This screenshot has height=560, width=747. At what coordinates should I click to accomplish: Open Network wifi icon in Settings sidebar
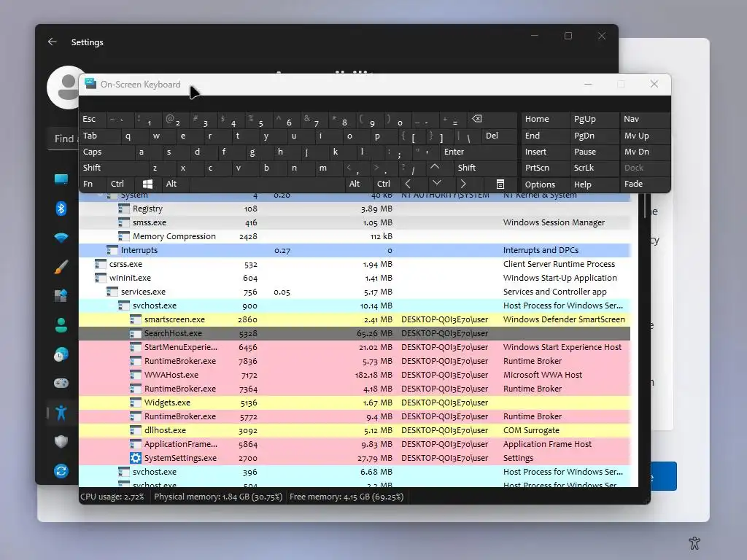(x=61, y=238)
